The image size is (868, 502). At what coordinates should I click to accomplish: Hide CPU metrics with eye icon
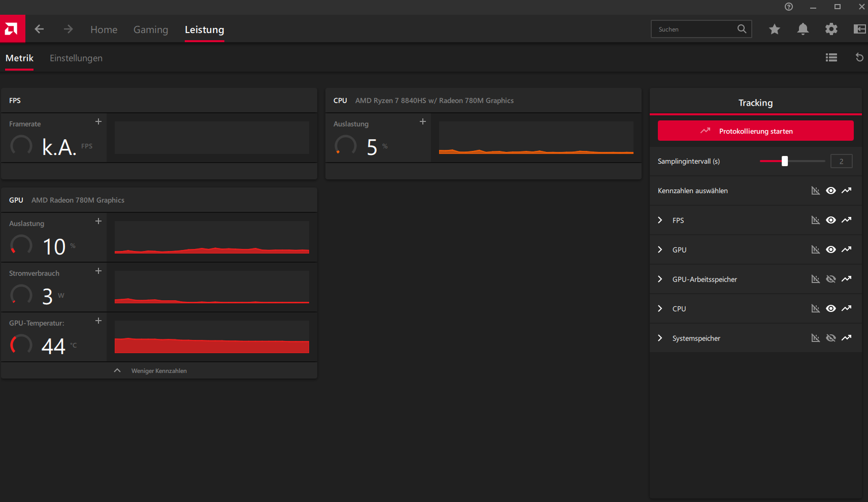point(831,308)
